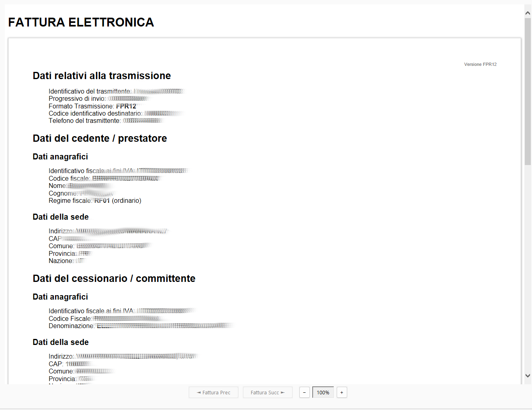Viewport: 532px width, 410px height.
Task: Click the minus zoom out button
Action: [304, 392]
